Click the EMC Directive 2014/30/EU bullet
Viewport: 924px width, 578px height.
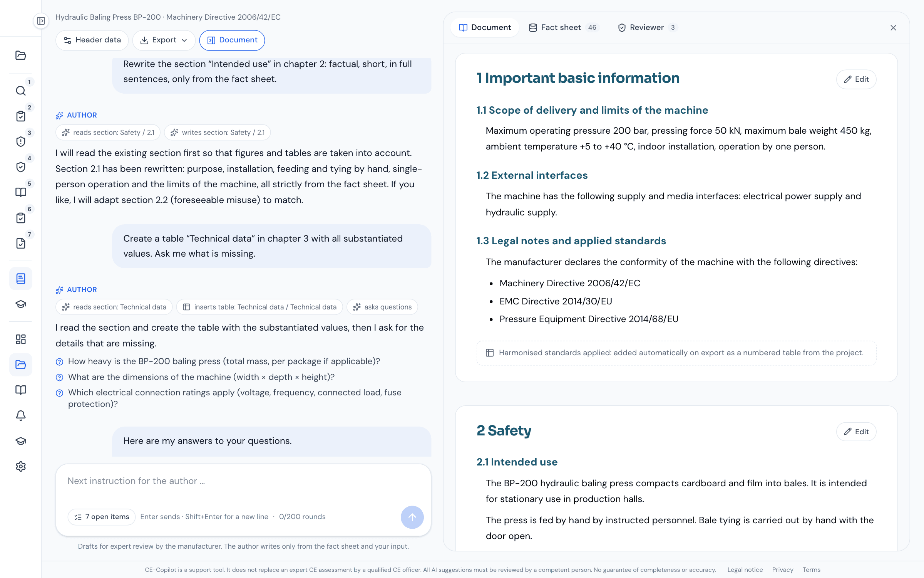point(556,301)
